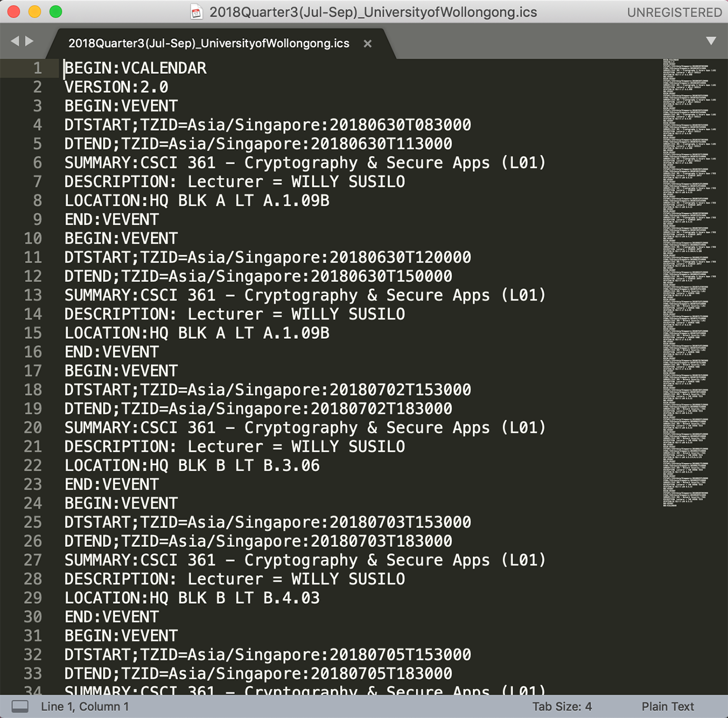Click the DTSTART line ending 20180630T120000
The height and width of the screenshot is (718, 728).
pos(268,258)
